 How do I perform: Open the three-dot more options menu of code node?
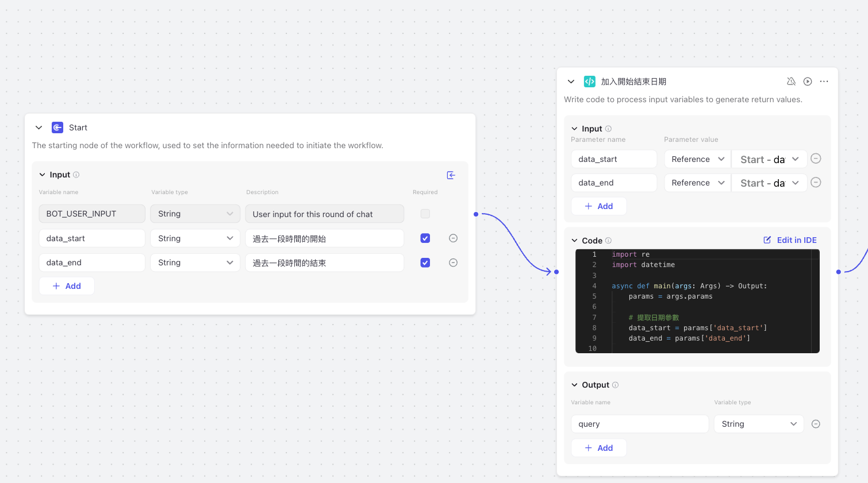pos(824,82)
